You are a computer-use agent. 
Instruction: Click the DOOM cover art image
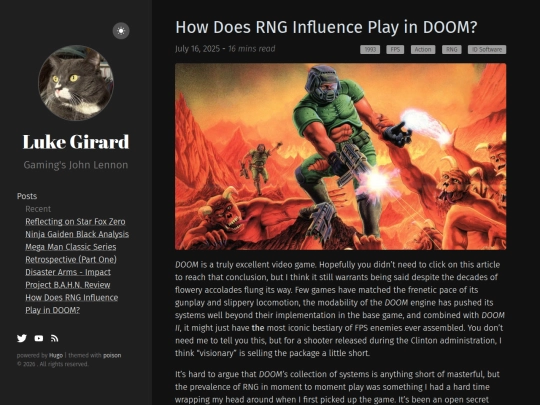pyautogui.click(x=341, y=156)
